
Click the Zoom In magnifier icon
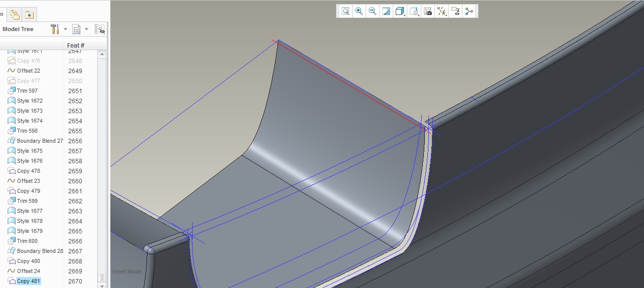pos(359,12)
